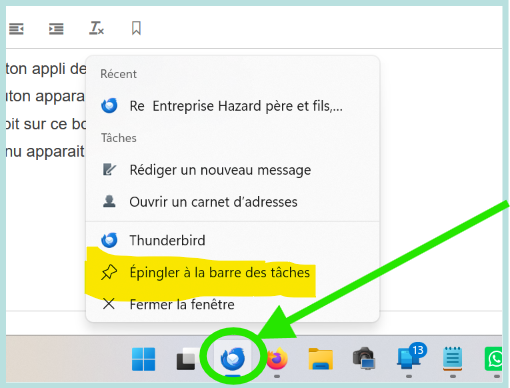Click the Thunderbird taskbar icon
The height and width of the screenshot is (388, 510).
[x=233, y=359]
